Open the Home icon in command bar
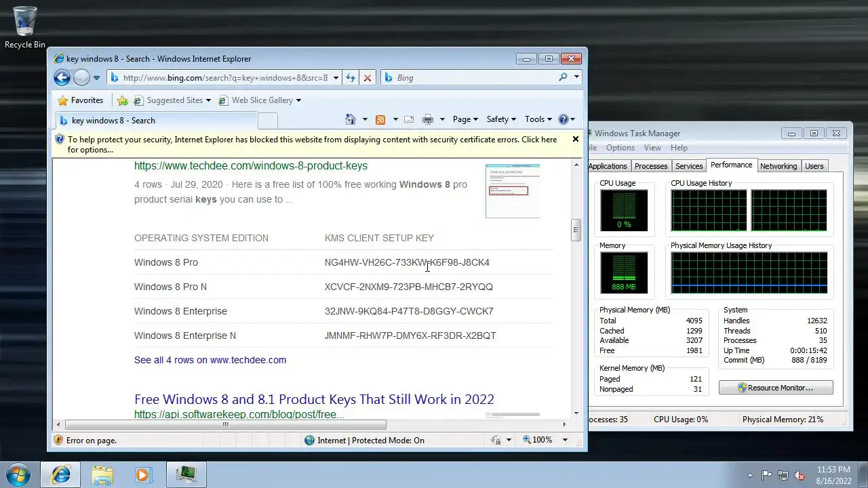 click(x=350, y=119)
